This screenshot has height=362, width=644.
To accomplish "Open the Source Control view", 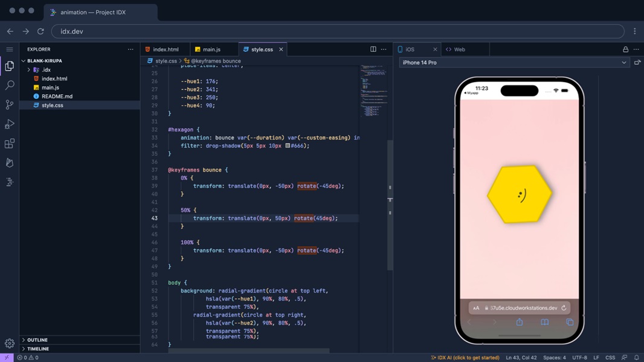I will coord(10,104).
